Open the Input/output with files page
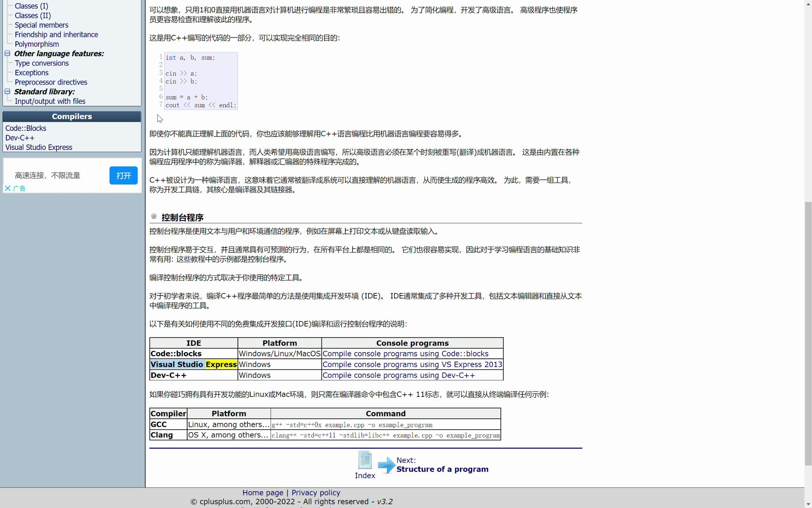 click(x=50, y=101)
